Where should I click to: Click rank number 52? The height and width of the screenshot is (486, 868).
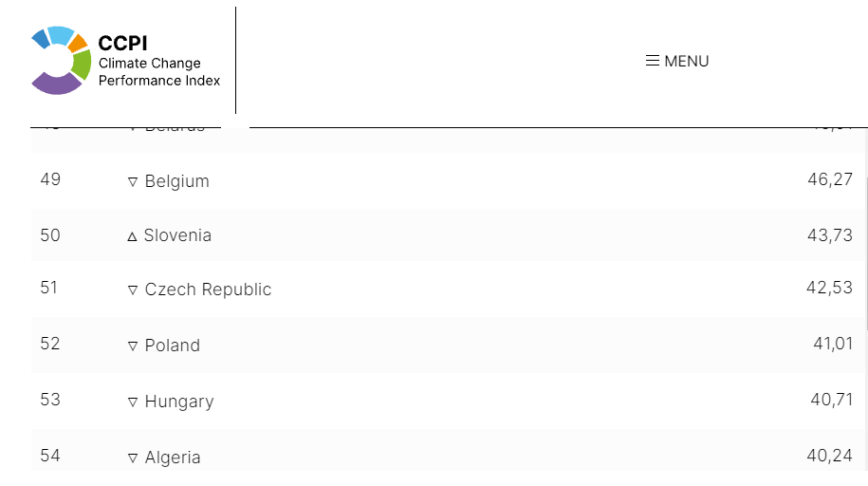pos(50,344)
